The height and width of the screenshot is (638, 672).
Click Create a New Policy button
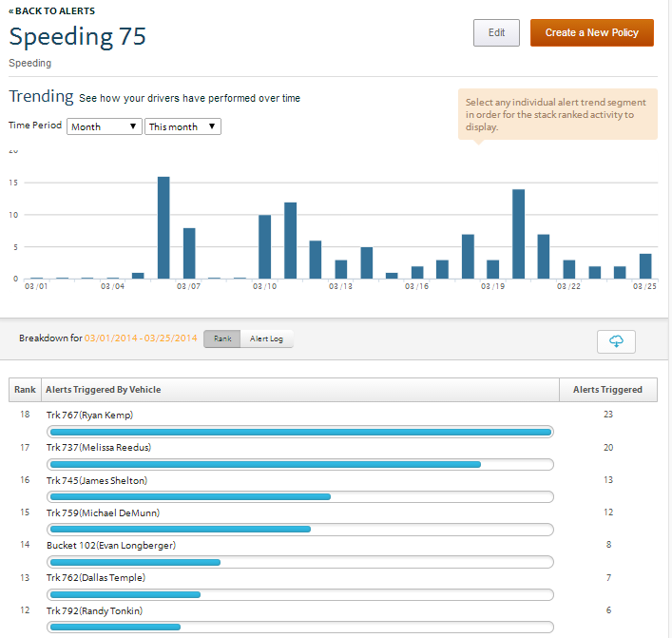(591, 32)
